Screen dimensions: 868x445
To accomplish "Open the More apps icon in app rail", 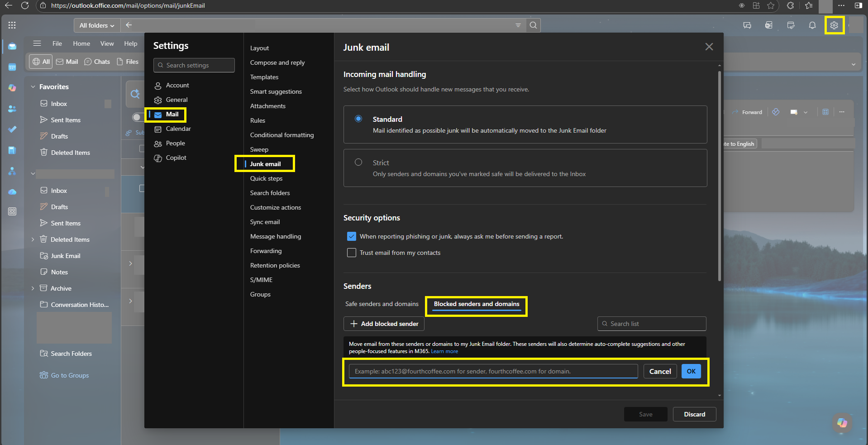I will coord(12,211).
